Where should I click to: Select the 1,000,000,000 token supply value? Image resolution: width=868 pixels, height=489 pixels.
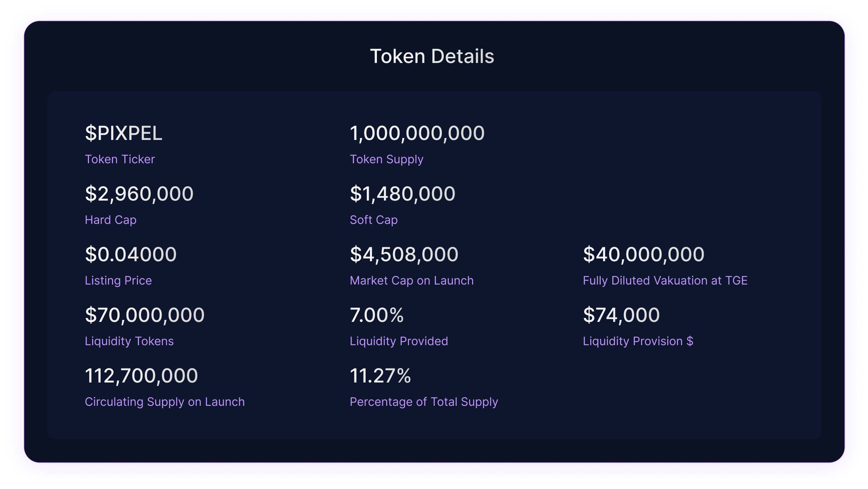click(x=417, y=133)
